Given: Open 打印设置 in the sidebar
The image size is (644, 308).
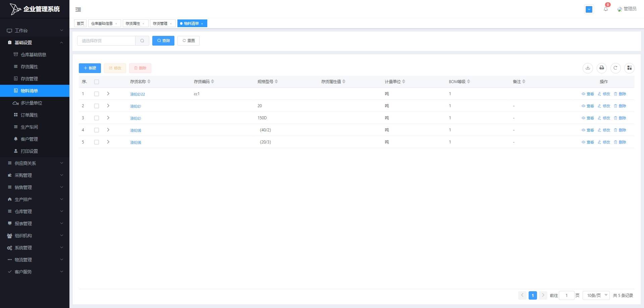Looking at the screenshot, I should [35, 151].
